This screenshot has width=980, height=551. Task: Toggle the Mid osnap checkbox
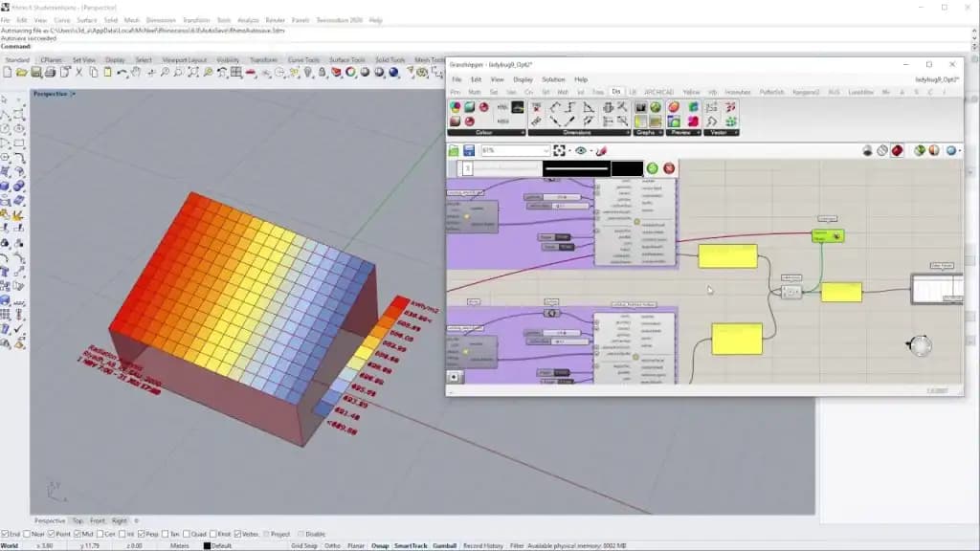pos(78,534)
